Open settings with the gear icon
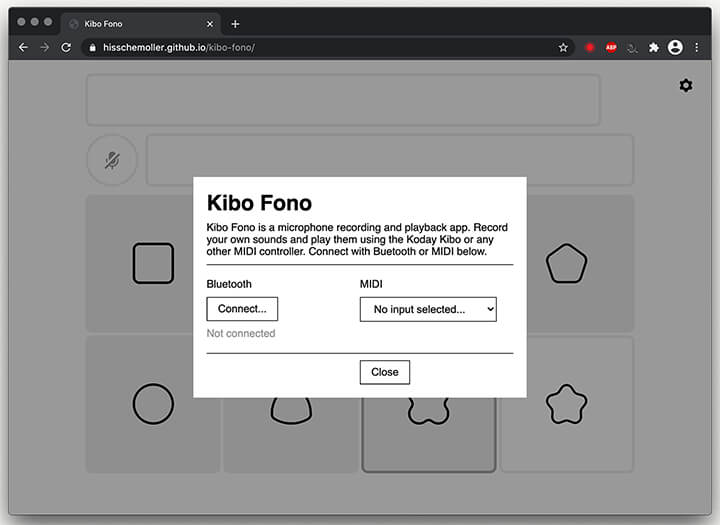The height and width of the screenshot is (525, 720). click(686, 85)
